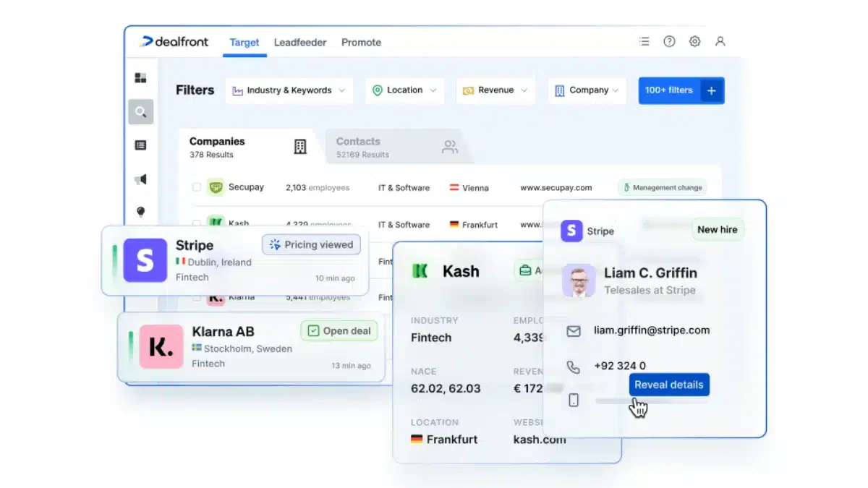Click the email envelope icon

574,330
